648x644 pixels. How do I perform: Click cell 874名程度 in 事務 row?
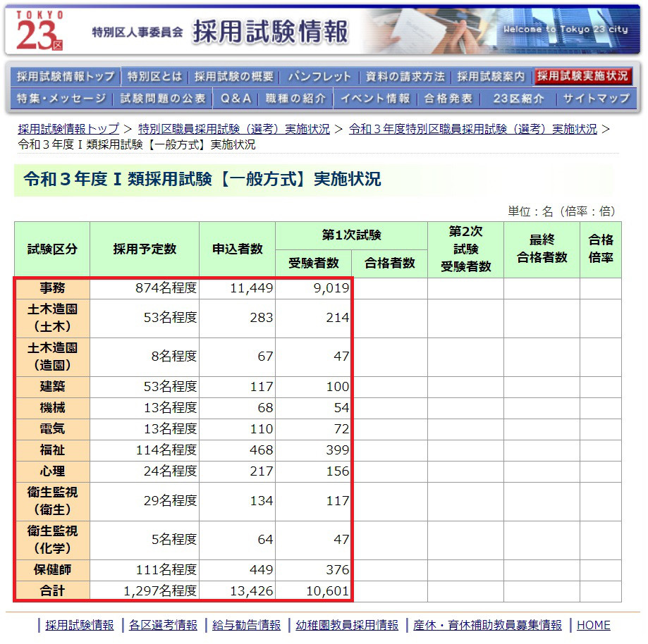(145, 288)
